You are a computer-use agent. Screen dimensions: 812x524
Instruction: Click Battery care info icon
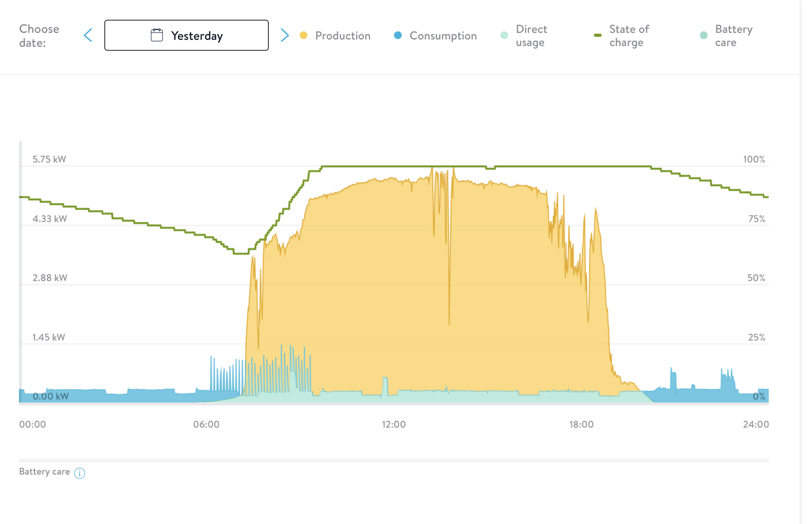click(80, 473)
